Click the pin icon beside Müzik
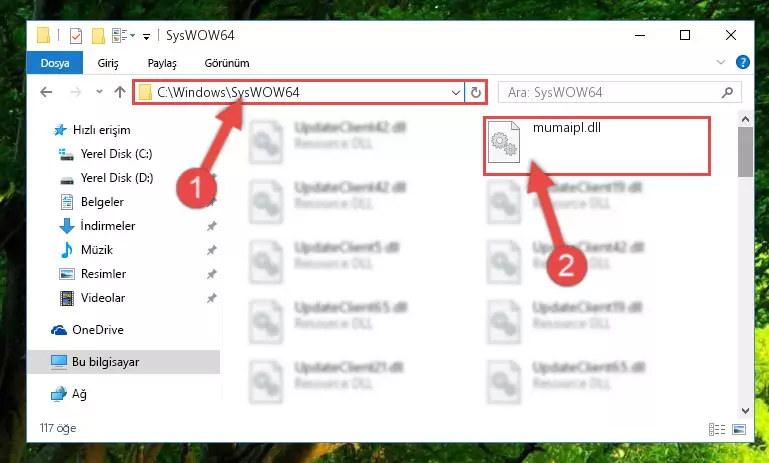The image size is (769, 463). (x=211, y=250)
